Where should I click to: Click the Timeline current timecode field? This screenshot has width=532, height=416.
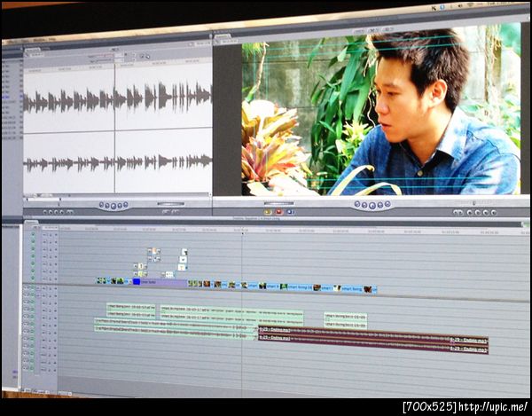(51, 228)
